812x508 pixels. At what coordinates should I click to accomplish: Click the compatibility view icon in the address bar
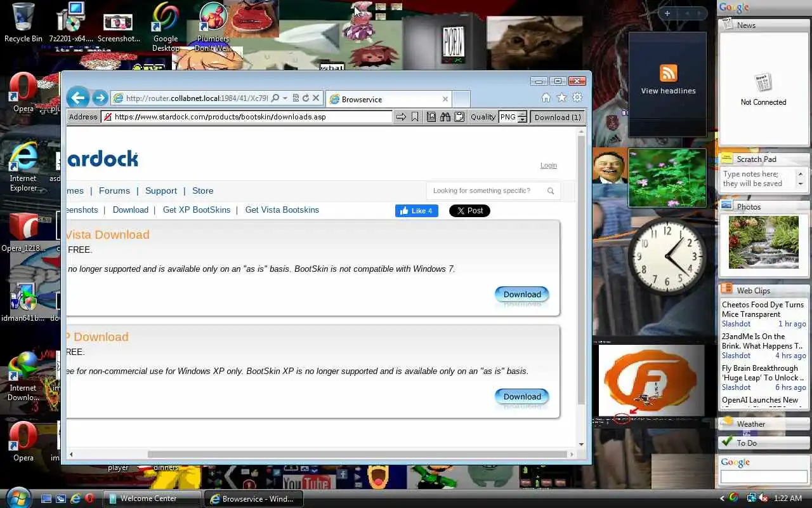coord(296,98)
